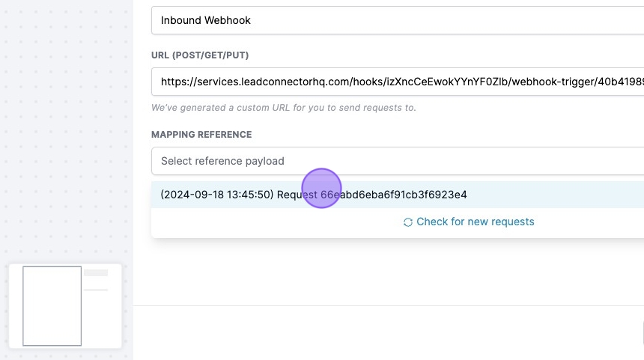Click the MAPPING REFERENCE section label
The width and height of the screenshot is (644, 360).
click(x=201, y=134)
